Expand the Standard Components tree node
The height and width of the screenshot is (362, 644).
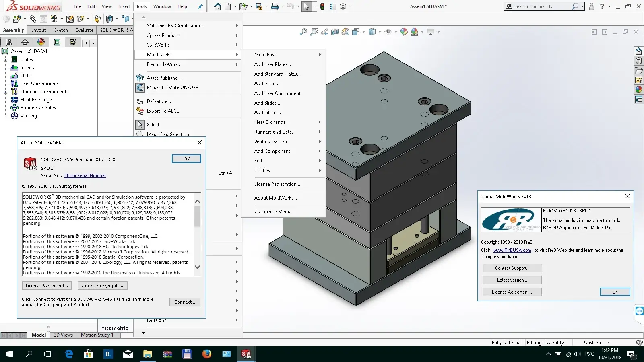pyautogui.click(x=6, y=92)
